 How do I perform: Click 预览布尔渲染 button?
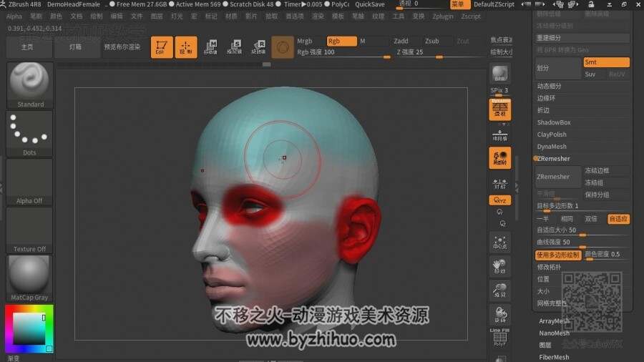pyautogui.click(x=122, y=47)
